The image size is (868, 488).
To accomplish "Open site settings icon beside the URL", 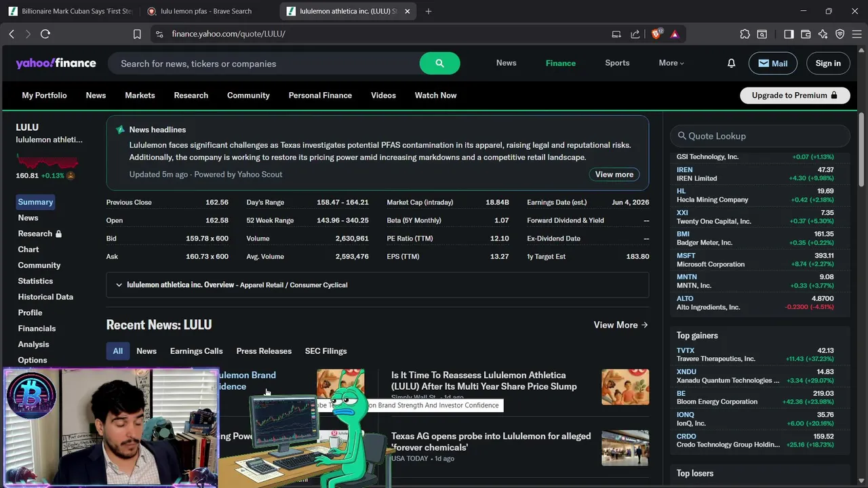I will coord(159,34).
